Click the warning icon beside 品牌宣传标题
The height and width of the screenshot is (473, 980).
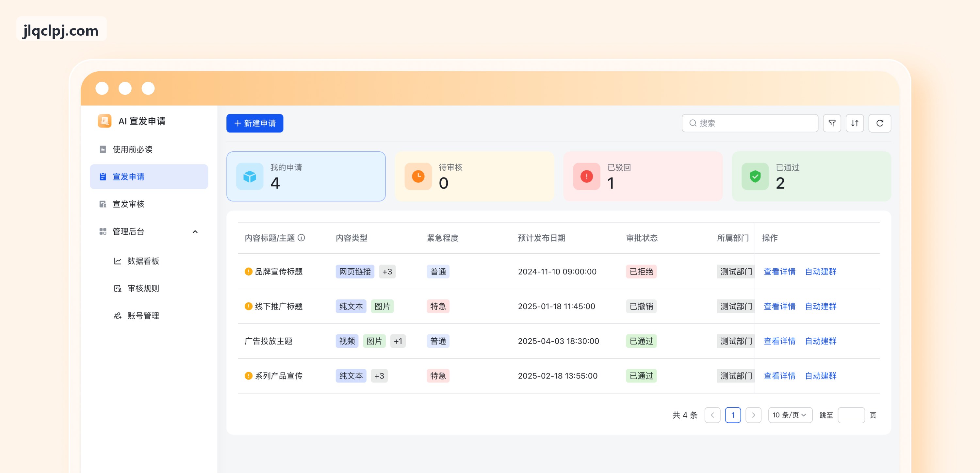point(248,272)
